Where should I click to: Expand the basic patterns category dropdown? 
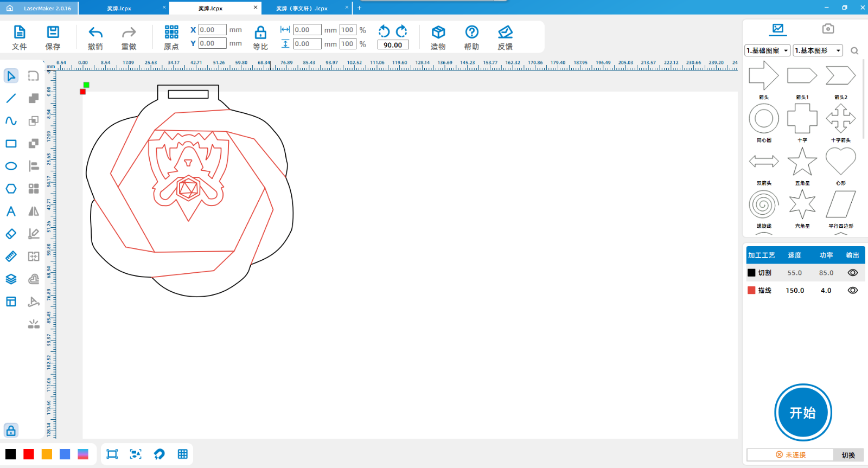click(768, 50)
